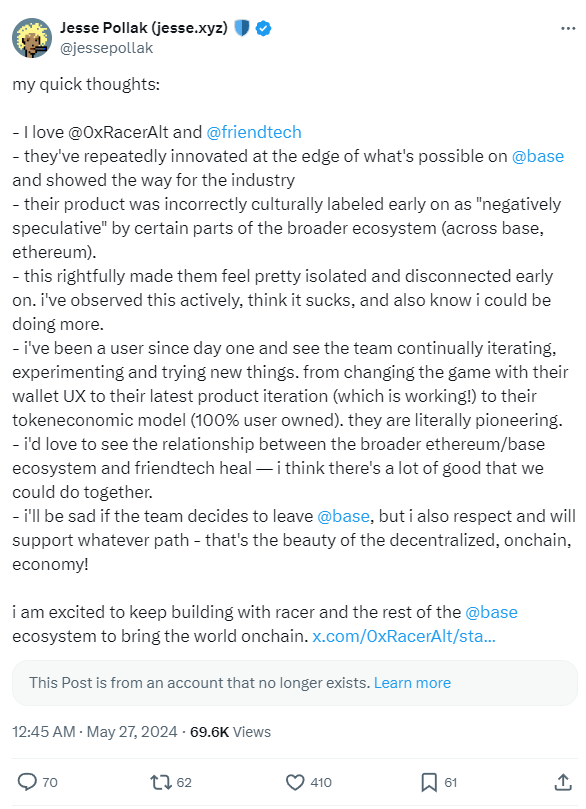Click the Learn more link

[412, 683]
